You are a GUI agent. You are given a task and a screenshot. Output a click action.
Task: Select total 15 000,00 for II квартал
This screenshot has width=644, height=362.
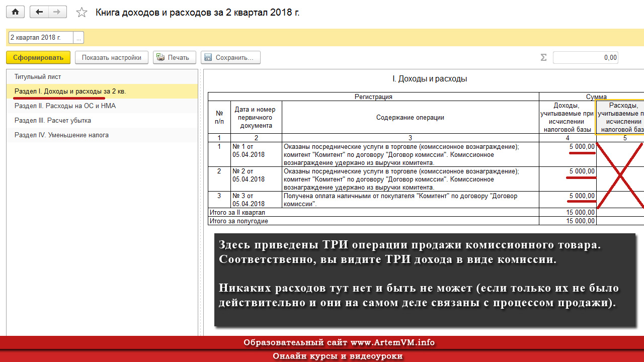(x=568, y=212)
